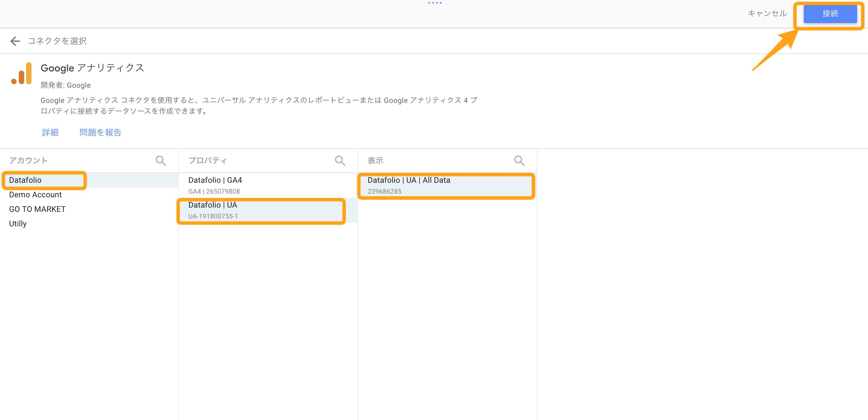
Task: Select the GO TO MARKET account
Action: coord(89,209)
